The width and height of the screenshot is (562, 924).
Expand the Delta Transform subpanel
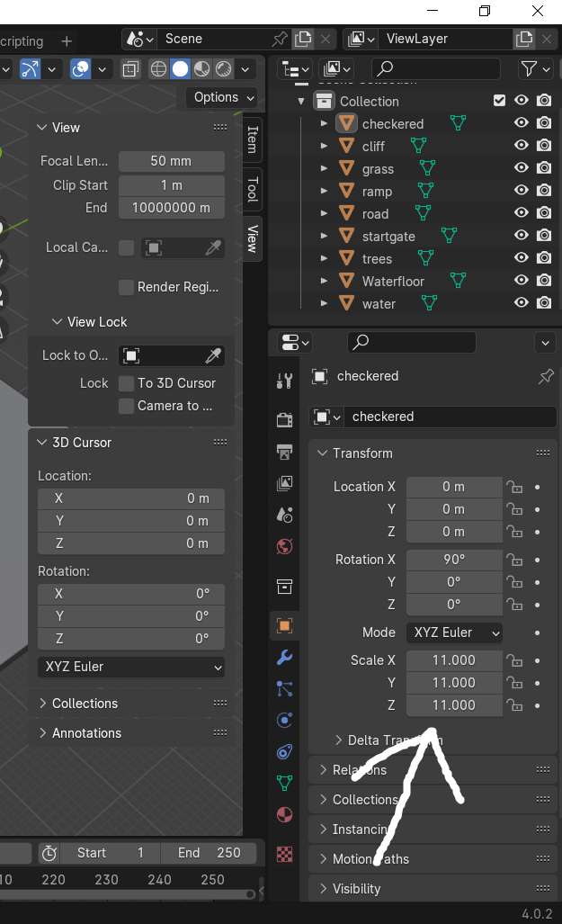(x=339, y=740)
